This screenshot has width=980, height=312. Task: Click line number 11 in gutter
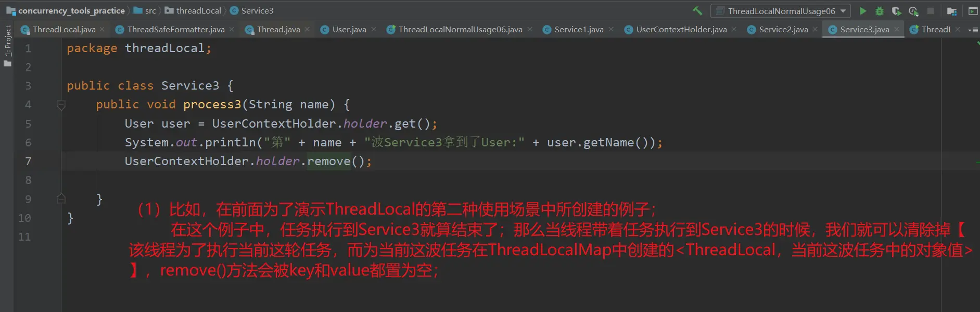(24, 237)
